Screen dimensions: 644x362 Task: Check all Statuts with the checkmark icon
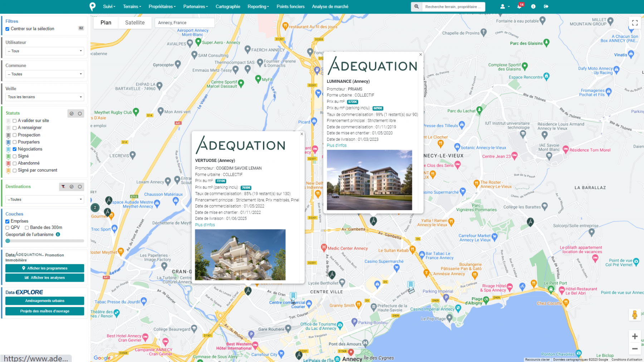(x=72, y=114)
